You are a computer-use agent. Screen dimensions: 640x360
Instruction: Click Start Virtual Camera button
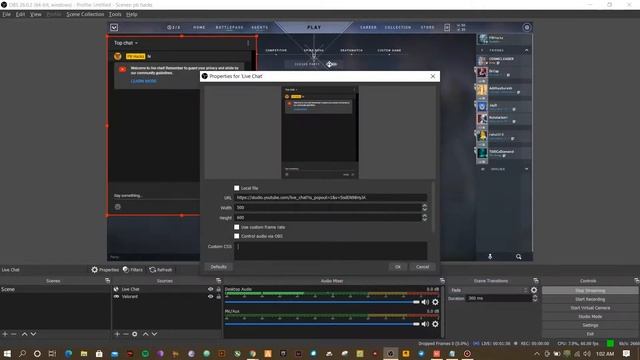tap(590, 308)
